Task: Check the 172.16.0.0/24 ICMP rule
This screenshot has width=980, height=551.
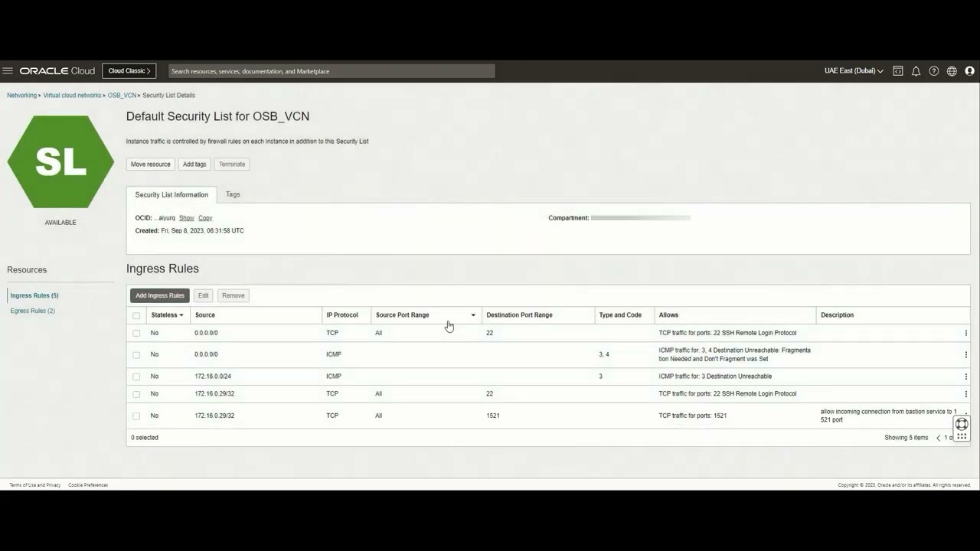Action: tap(136, 377)
